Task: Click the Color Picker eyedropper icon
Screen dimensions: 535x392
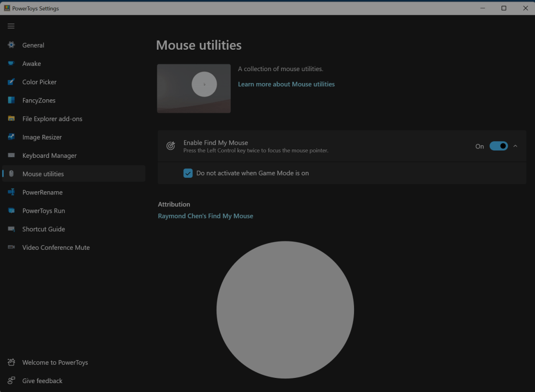Action: (x=12, y=82)
